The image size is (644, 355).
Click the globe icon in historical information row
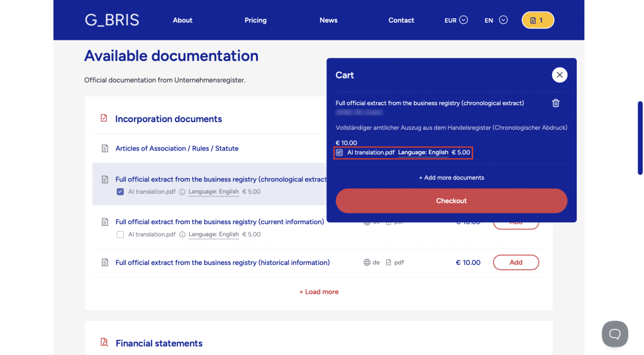pyautogui.click(x=367, y=262)
